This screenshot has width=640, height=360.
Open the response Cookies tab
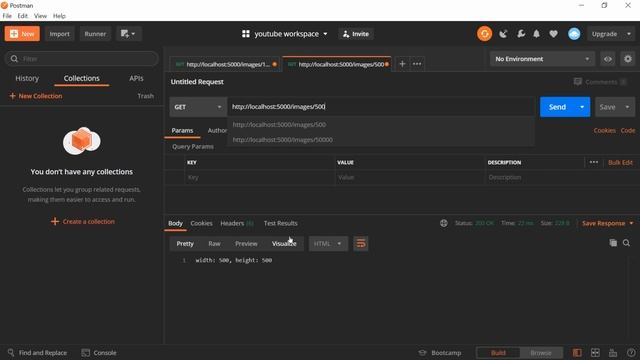(201, 223)
